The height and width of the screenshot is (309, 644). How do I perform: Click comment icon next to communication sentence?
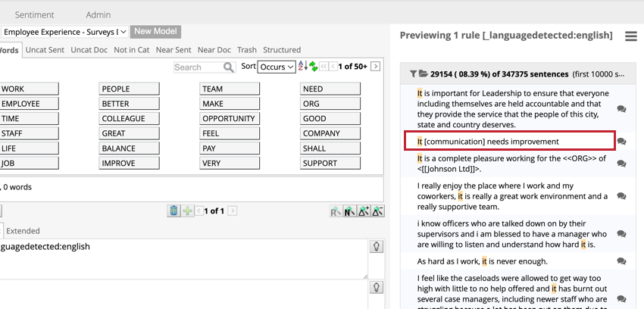(x=621, y=142)
